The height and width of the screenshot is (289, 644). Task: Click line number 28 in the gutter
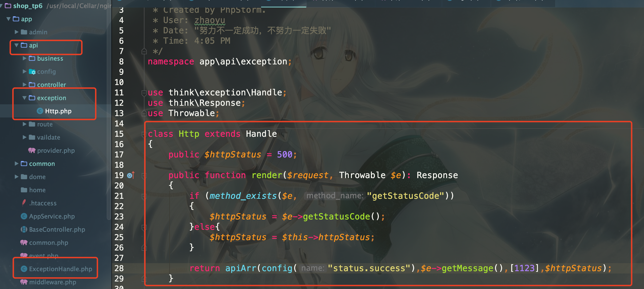point(119,268)
